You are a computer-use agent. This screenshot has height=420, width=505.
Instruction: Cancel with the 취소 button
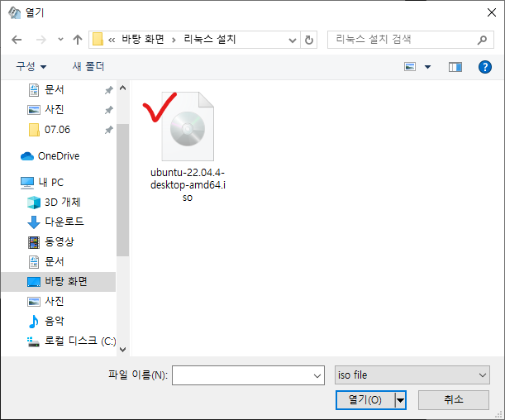coord(454,400)
